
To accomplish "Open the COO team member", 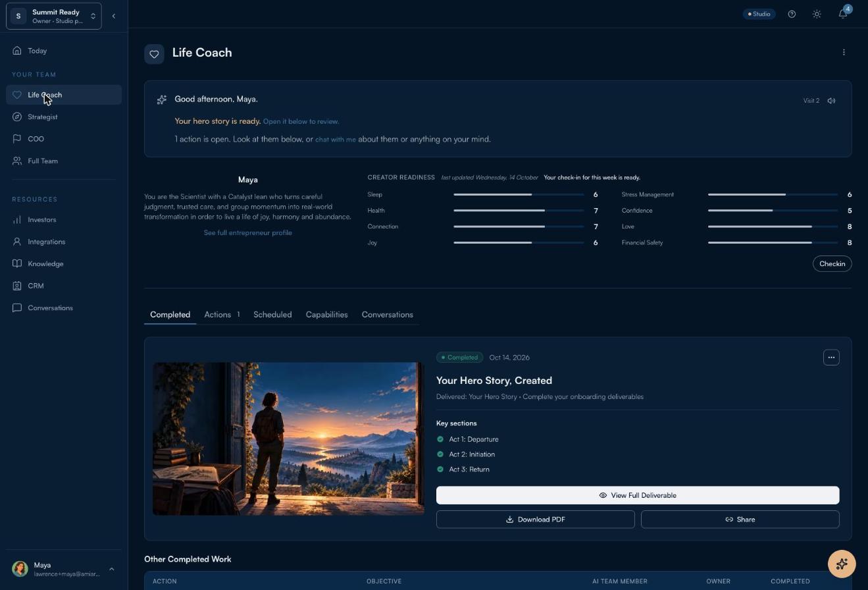I will [x=64, y=139].
